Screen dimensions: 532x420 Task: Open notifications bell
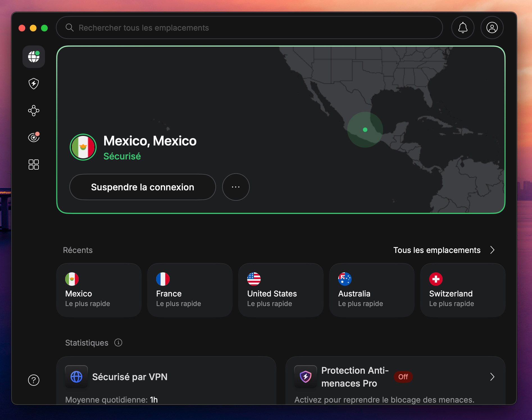[463, 28]
